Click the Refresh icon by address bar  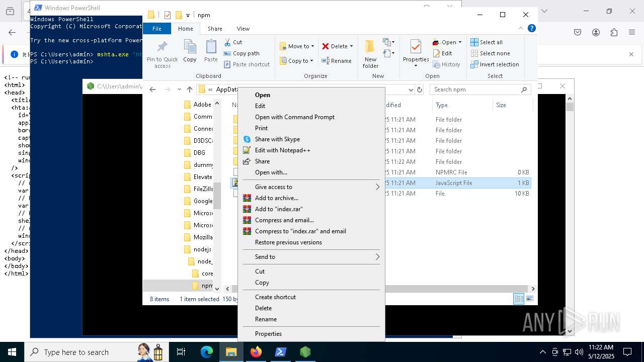[420, 89]
